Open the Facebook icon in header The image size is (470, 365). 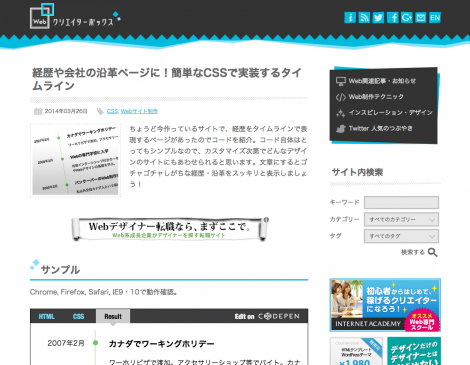tap(392, 17)
